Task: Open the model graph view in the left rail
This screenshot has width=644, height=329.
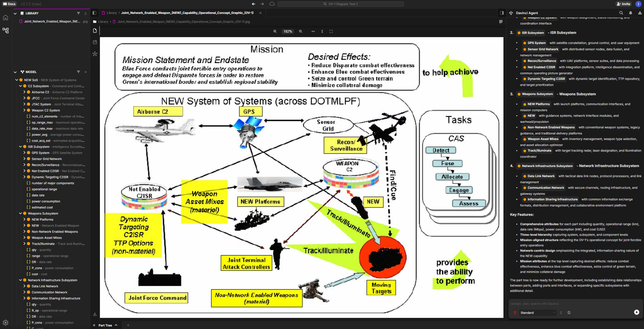Action: (x=6, y=30)
